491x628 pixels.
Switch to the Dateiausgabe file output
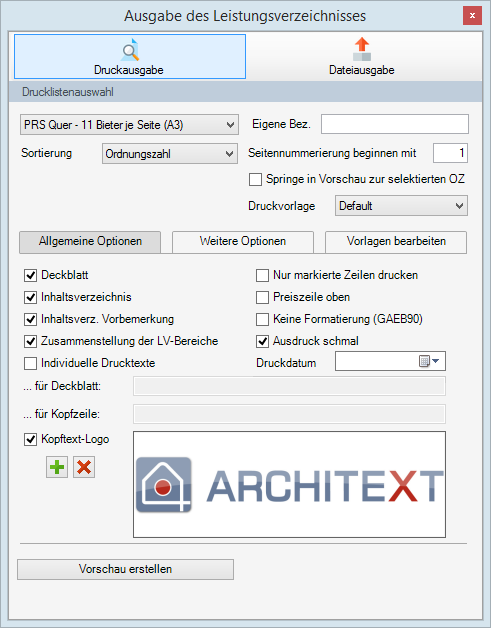pyautogui.click(x=362, y=56)
